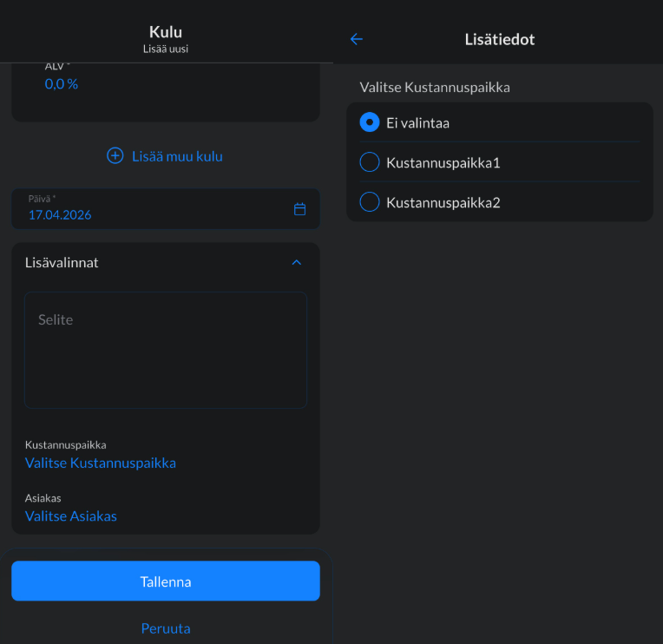Collapse Lisävalinnat with the chevron up arrow
The height and width of the screenshot is (644, 663).
(x=296, y=262)
